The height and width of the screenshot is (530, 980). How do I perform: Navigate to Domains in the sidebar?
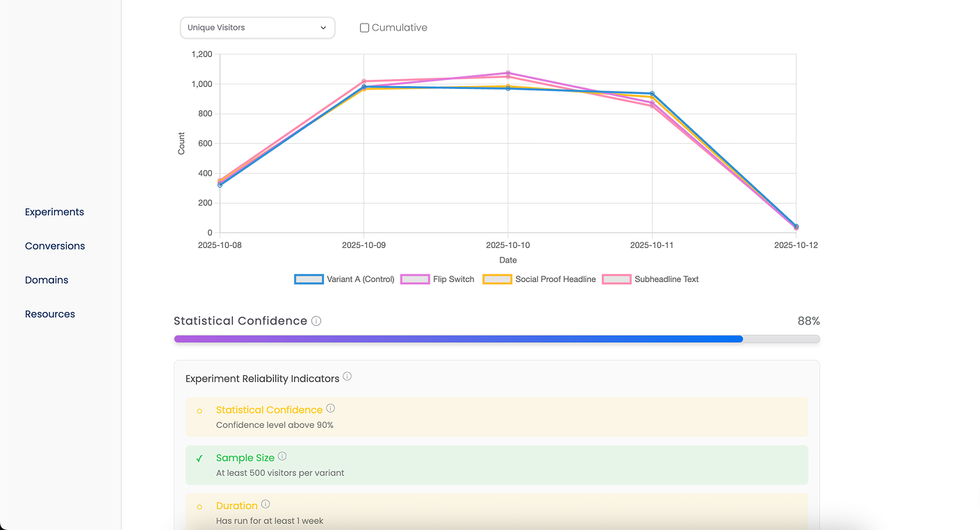click(x=47, y=280)
